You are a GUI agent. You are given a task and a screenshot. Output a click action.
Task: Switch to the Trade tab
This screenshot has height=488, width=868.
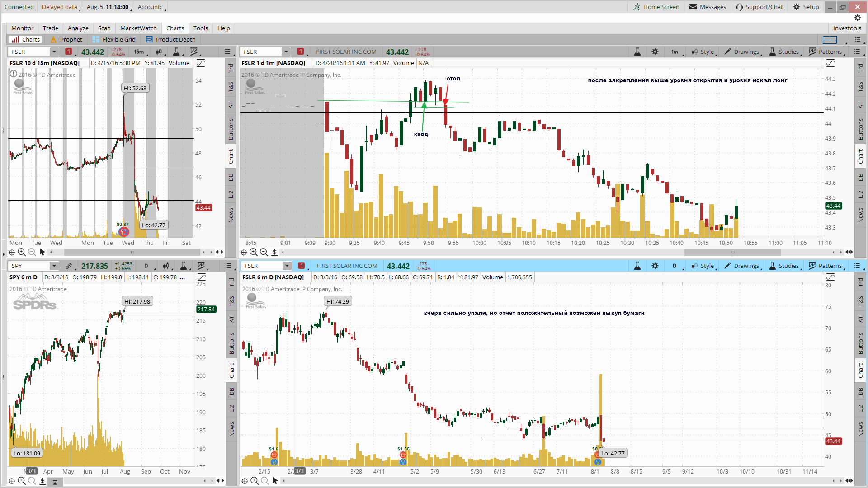click(51, 28)
